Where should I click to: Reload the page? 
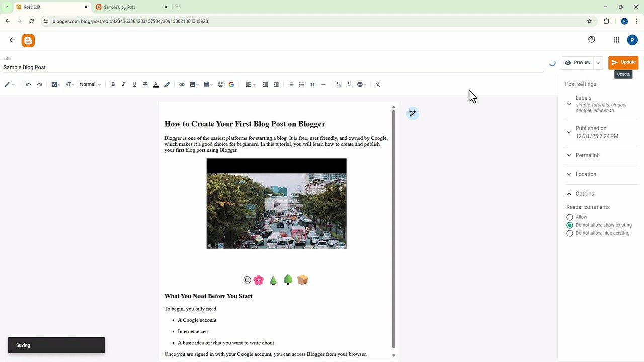click(31, 21)
